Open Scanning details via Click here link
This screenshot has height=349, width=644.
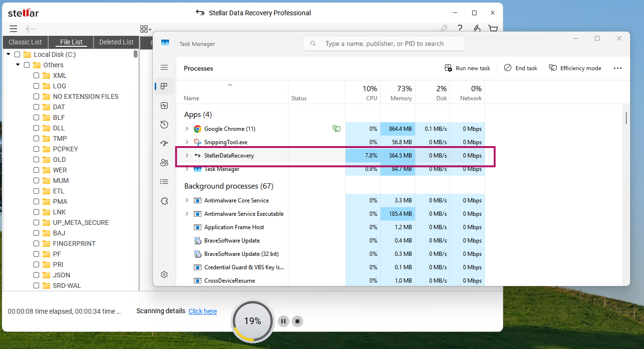(x=202, y=311)
